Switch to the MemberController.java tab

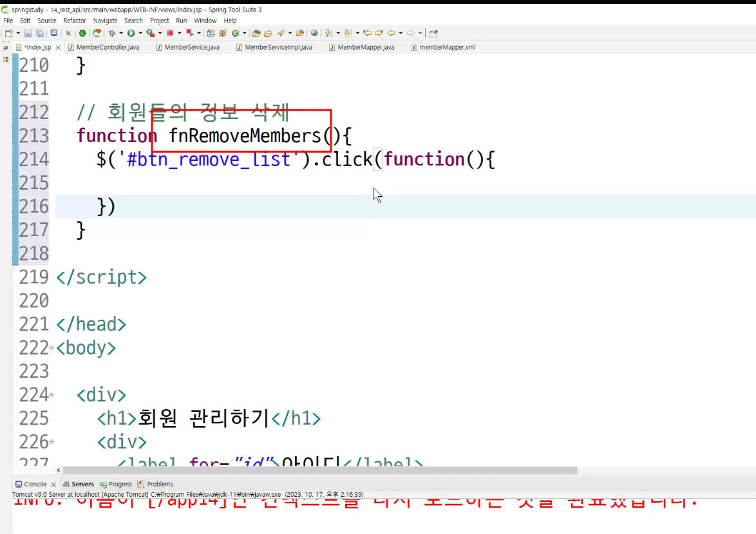tap(104, 47)
